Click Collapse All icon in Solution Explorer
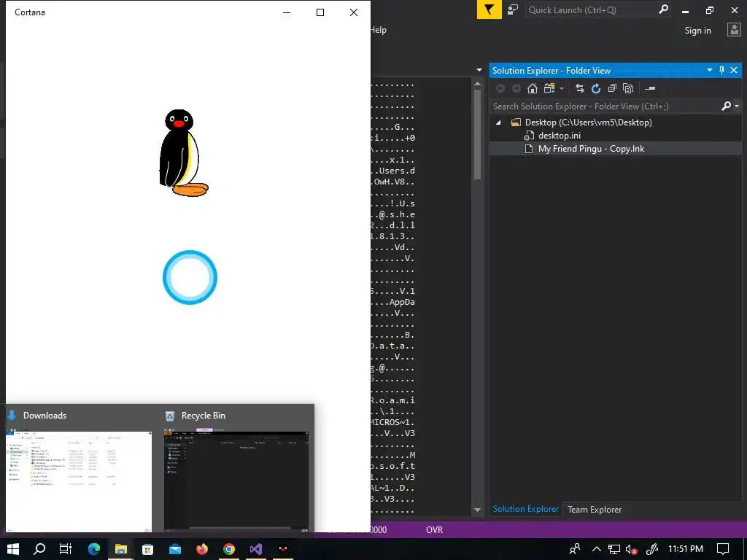Screen dimensions: 747x560 pos(612,88)
